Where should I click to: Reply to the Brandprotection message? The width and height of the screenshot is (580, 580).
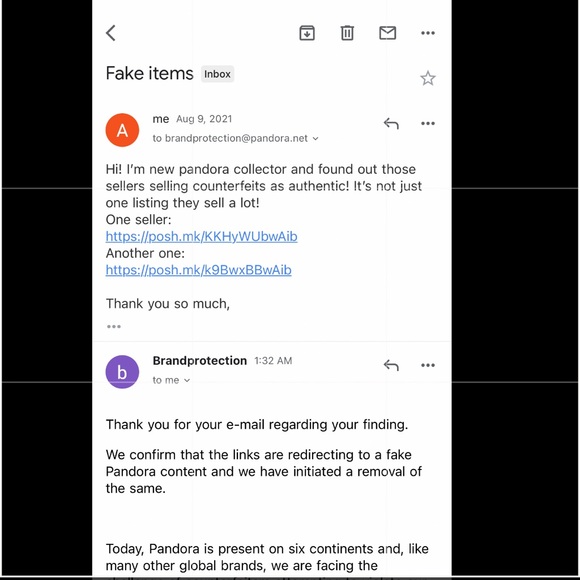[391, 365]
